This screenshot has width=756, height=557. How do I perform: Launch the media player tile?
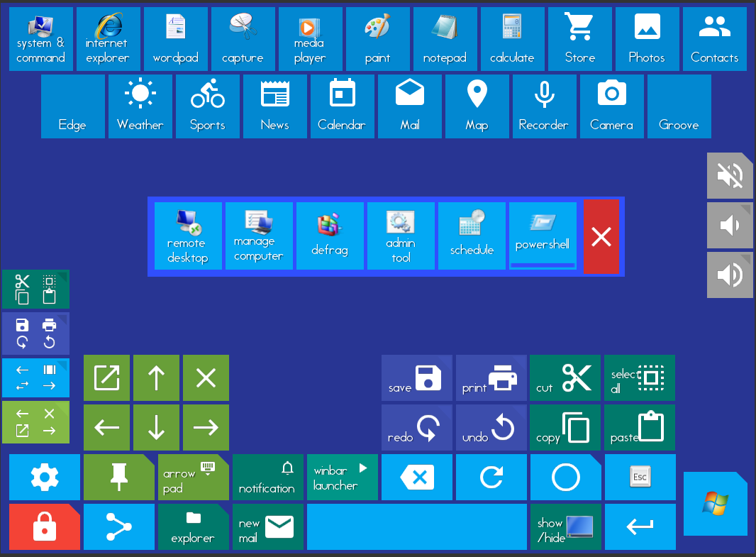(311, 39)
